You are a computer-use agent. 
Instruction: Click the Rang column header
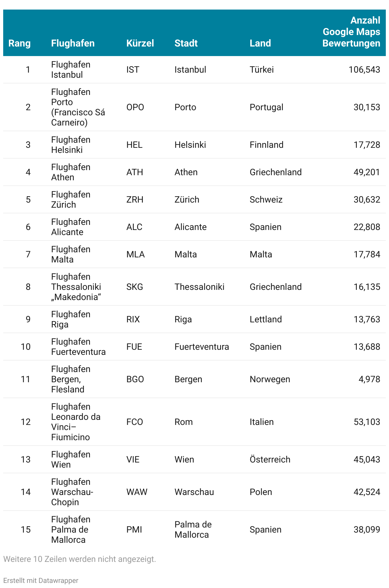(19, 43)
